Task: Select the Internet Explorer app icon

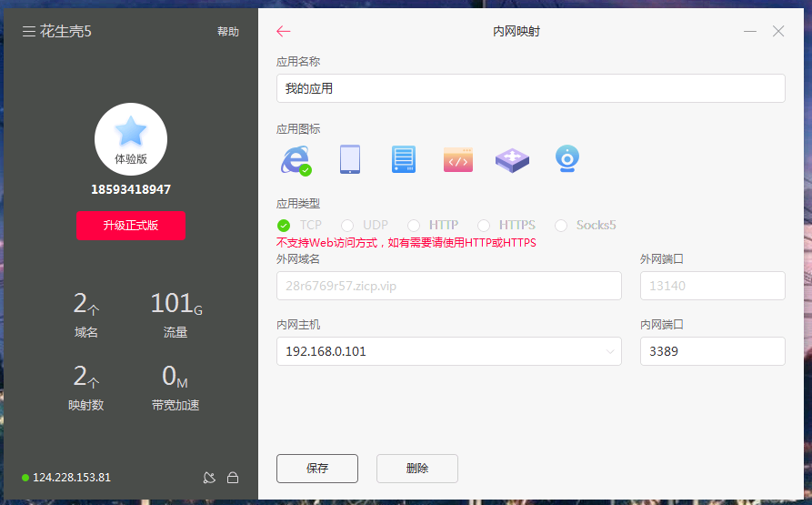Action: tap(296, 160)
